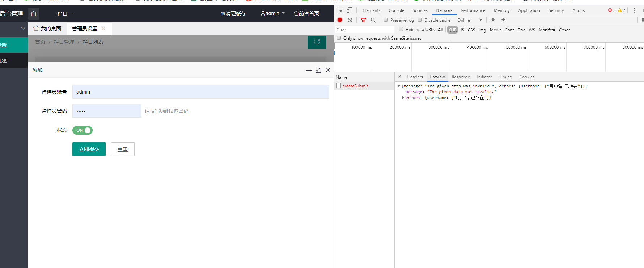Stop network recording with the red circle
Screen dimensions: 644x268
pyautogui.click(x=340, y=20)
